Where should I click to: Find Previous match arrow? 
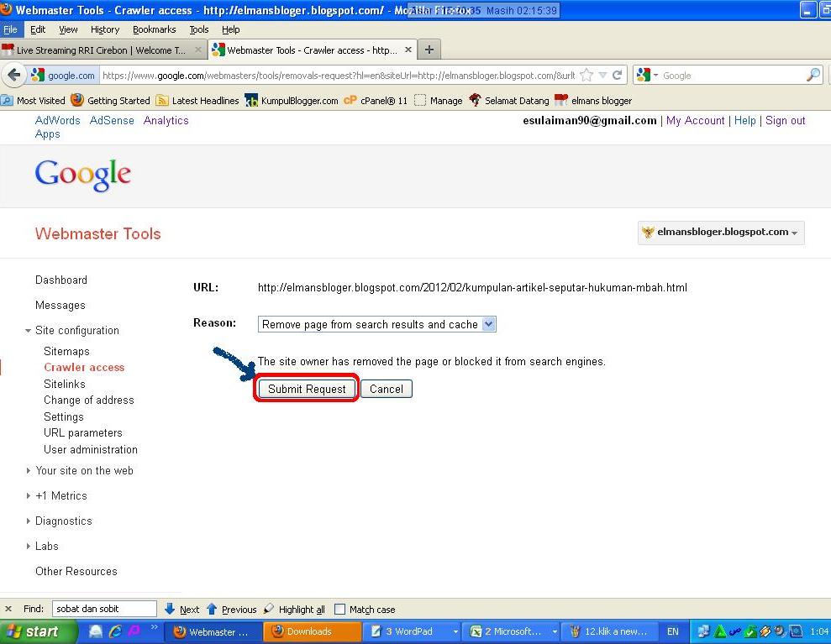click(x=232, y=609)
